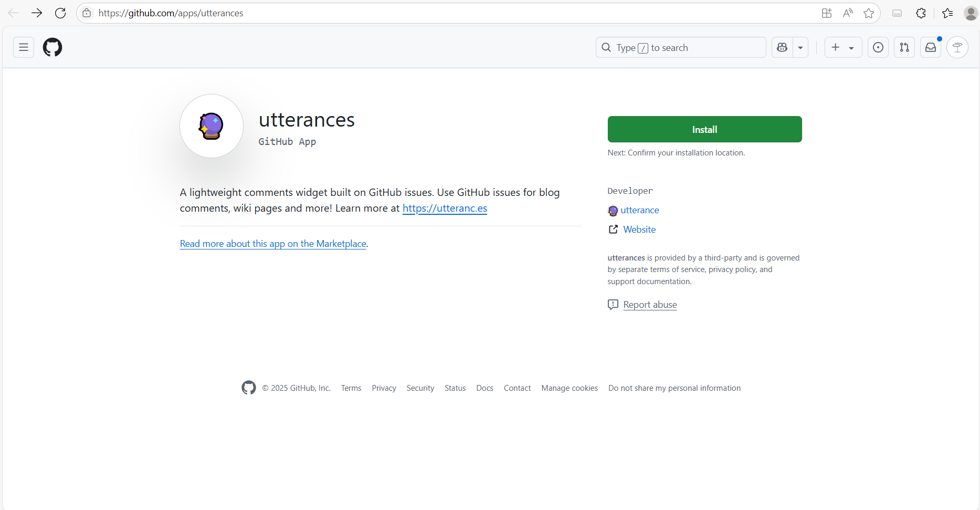Open GitHub Copilot chat
Viewport: 980px width, 510px height.
pyautogui.click(x=782, y=47)
